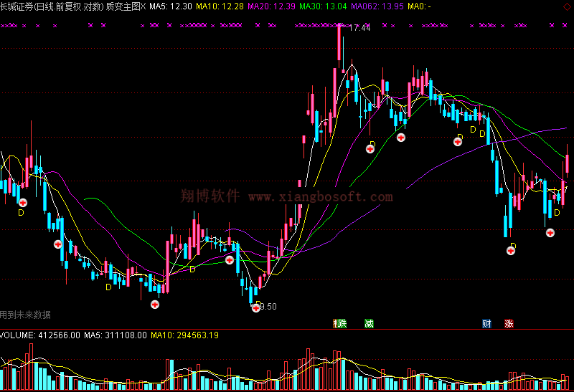Image resolution: width=574 pixels, height=392 pixels.
Task: Click the 用到未来数据 notice text
Action: (x=26, y=314)
